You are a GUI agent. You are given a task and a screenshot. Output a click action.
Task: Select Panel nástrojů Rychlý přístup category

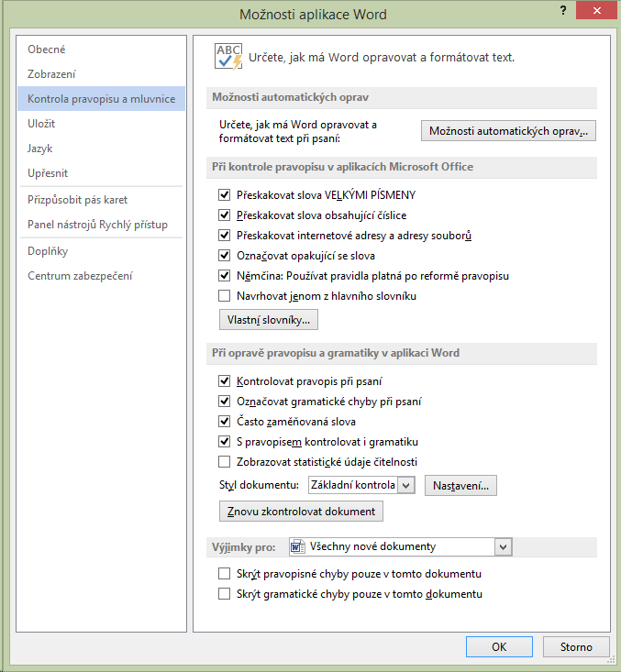tap(101, 225)
